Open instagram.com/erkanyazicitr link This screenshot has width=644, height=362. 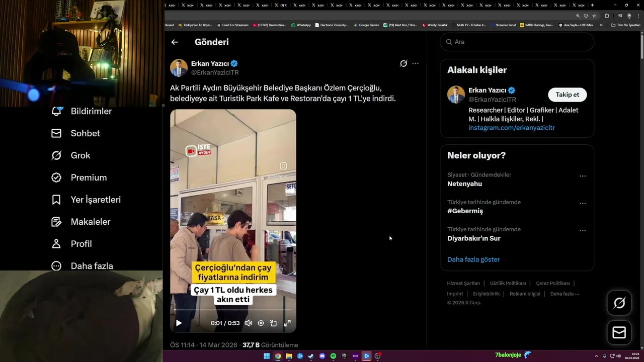[512, 128]
